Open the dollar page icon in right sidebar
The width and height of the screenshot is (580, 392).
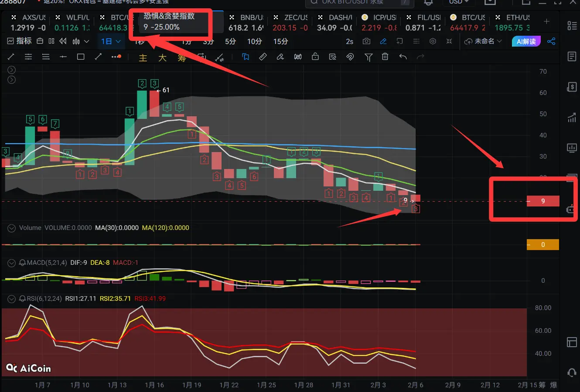[x=572, y=87]
